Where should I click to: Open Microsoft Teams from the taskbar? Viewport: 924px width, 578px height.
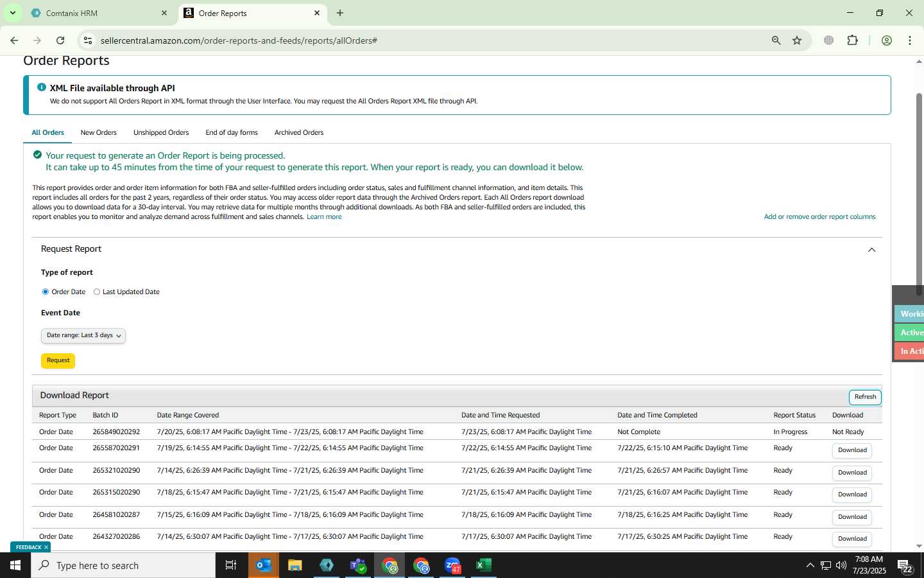pyautogui.click(x=357, y=565)
